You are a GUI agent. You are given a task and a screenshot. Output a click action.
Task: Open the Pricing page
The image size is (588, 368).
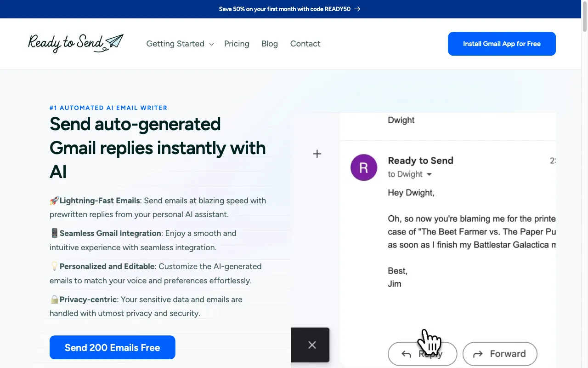(x=237, y=44)
